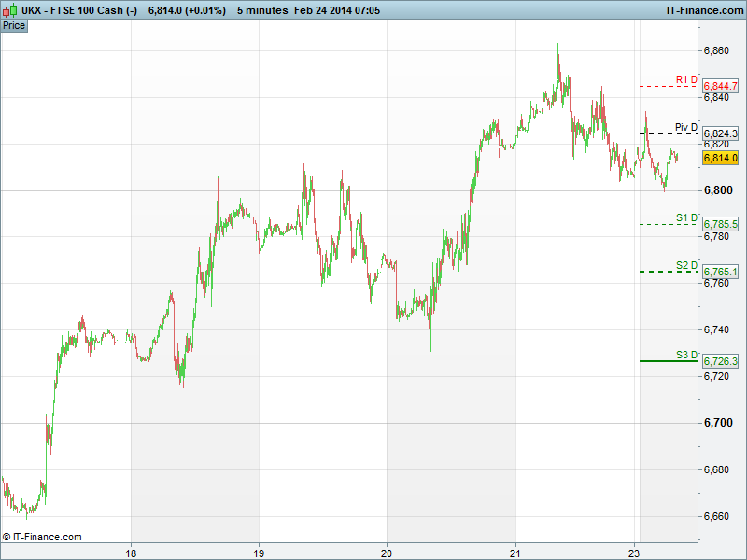Select the R1 D resistance line label
Viewport: 747px width, 560px height.
686,79
